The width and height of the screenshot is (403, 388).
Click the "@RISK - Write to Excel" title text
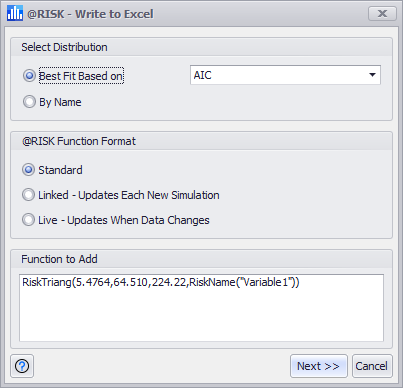[x=90, y=14]
